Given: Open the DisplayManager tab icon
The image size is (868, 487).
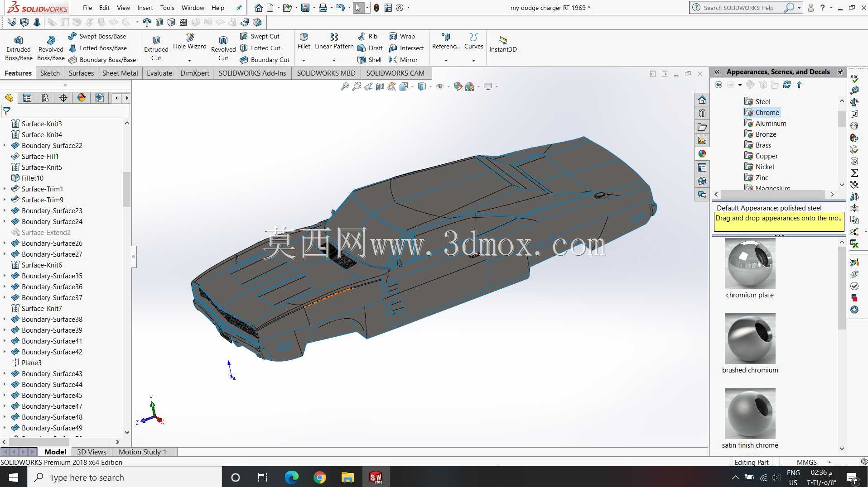Looking at the screenshot, I should (x=82, y=98).
